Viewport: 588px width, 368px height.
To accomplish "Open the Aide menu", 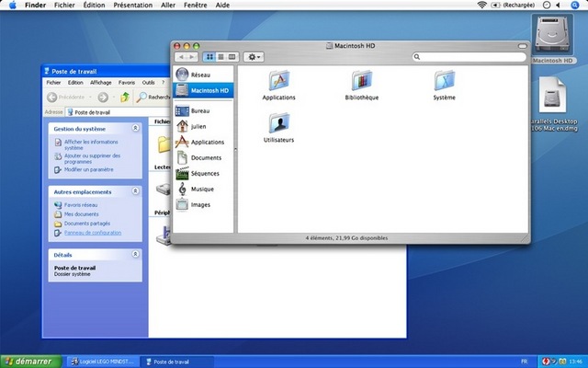I will pos(222,5).
